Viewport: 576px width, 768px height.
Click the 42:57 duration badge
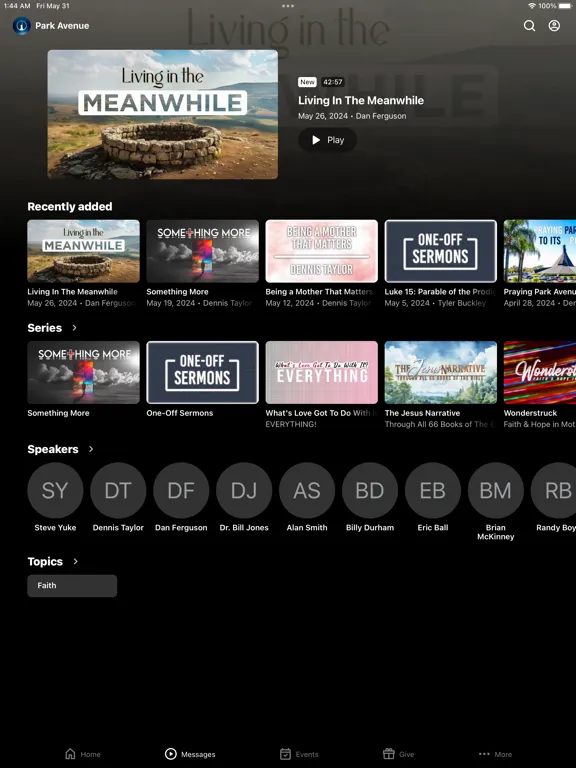point(333,82)
